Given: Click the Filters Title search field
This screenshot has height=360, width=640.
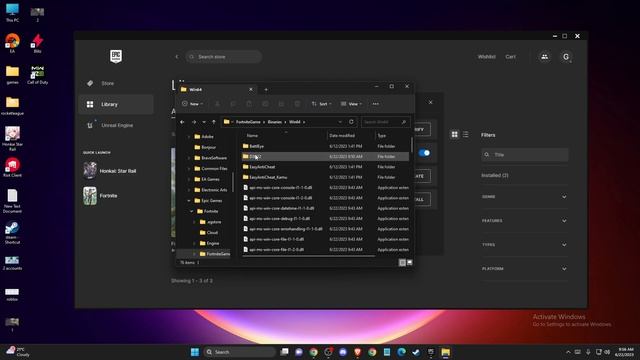Looking at the screenshot, I should pos(524,155).
